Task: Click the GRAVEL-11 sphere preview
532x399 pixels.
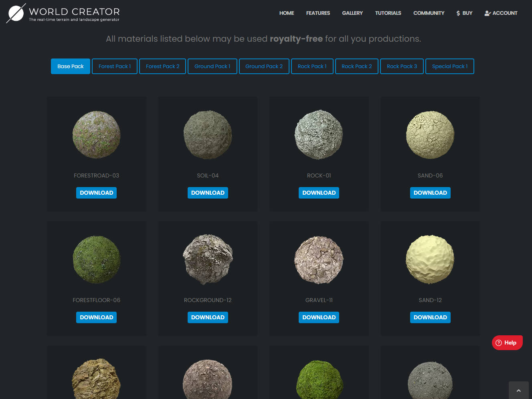Action: 319,259
